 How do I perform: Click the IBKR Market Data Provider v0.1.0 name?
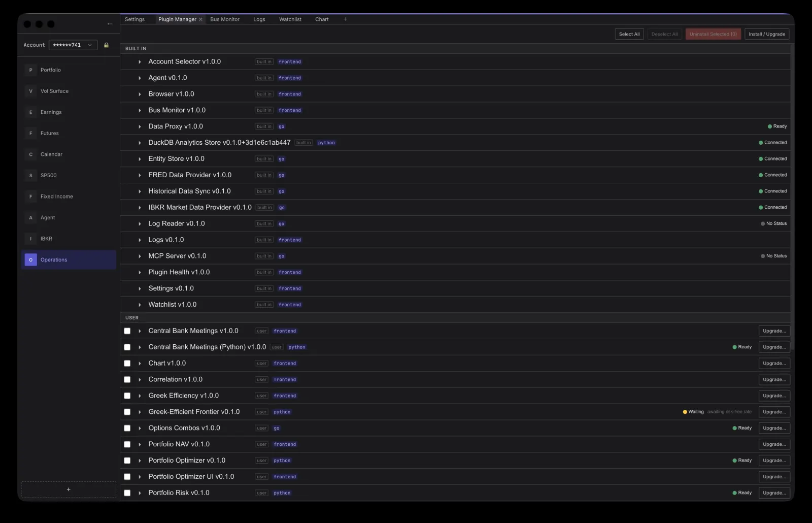200,208
